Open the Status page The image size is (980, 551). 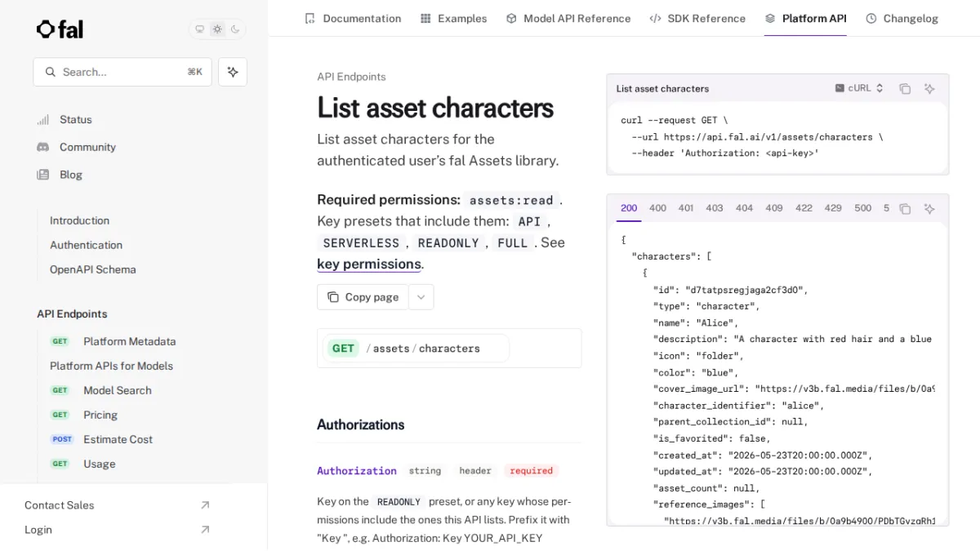[76, 119]
